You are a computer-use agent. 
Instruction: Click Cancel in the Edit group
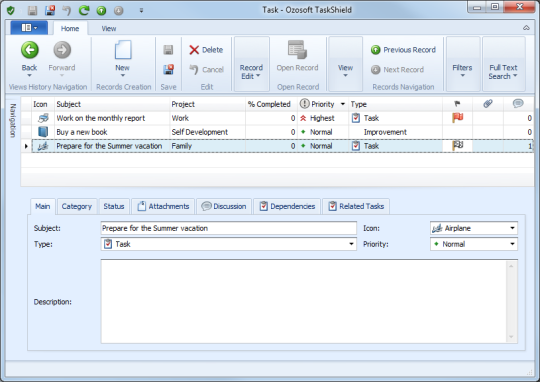[206, 70]
